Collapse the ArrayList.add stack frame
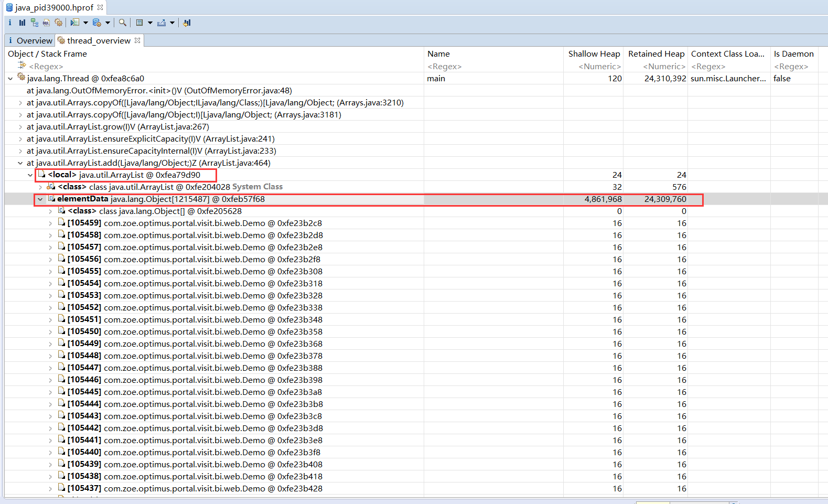The width and height of the screenshot is (828, 504). coord(20,163)
